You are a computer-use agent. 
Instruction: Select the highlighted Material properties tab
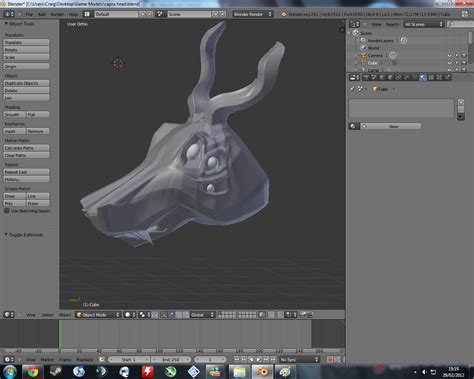423,77
